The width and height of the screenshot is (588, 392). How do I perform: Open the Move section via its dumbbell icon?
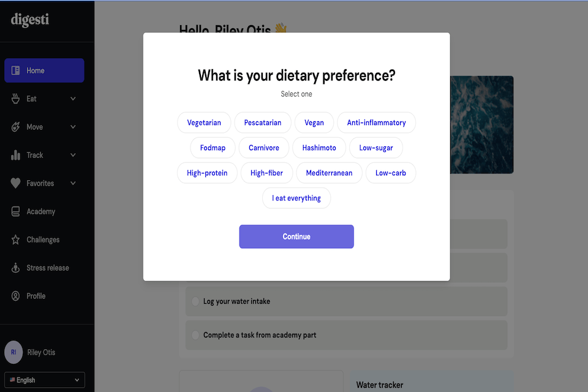[x=13, y=127]
